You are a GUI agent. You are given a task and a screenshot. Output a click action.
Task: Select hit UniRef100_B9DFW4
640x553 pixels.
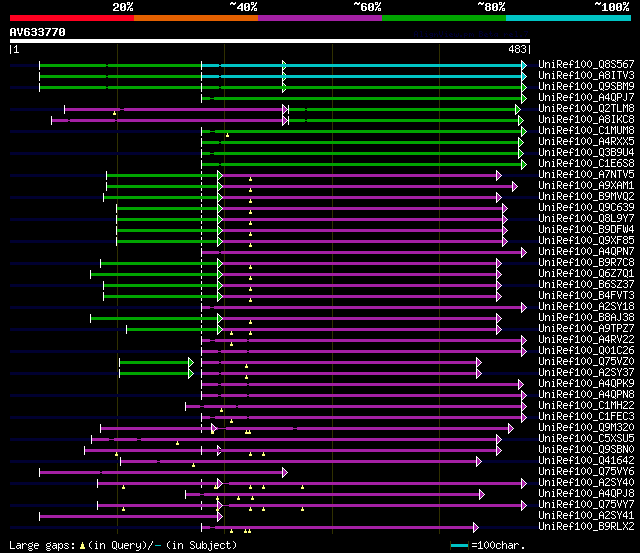click(586, 230)
